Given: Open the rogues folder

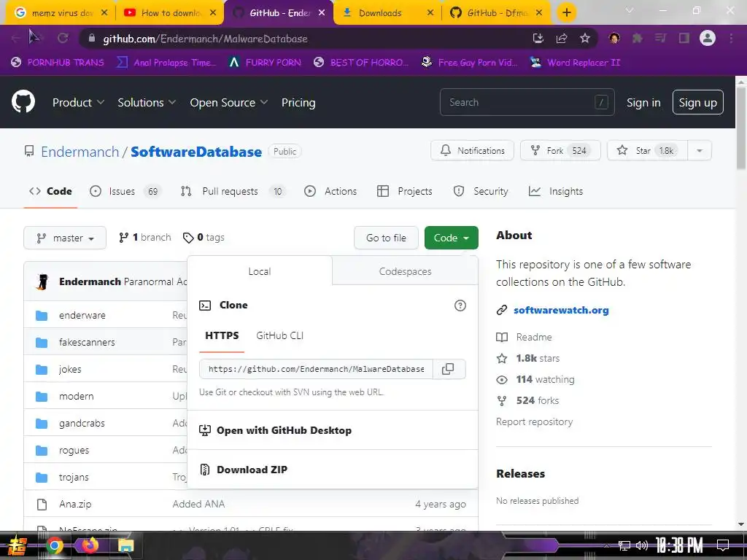Looking at the screenshot, I should [x=74, y=450].
